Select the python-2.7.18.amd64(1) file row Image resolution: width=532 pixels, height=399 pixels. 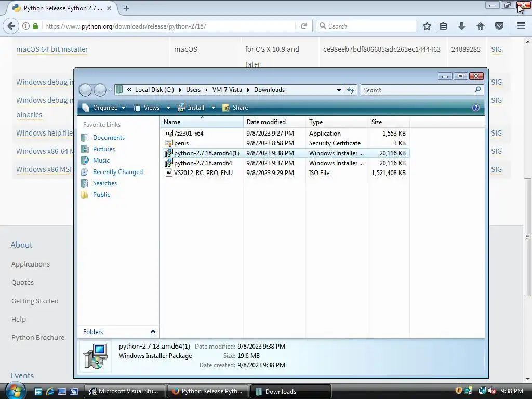click(x=286, y=153)
